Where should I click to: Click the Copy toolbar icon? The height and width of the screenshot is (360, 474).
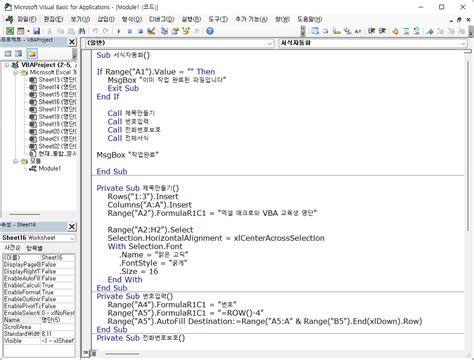60,31
